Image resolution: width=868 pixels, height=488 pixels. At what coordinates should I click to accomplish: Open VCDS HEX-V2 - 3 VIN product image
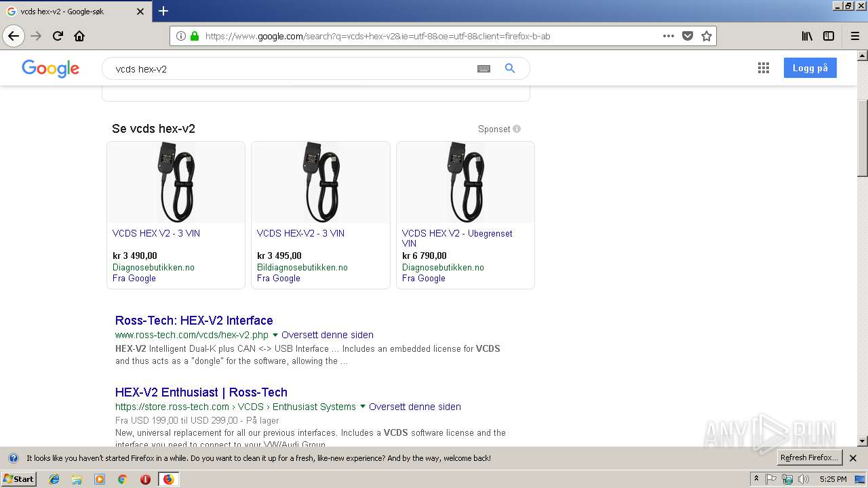pos(321,182)
